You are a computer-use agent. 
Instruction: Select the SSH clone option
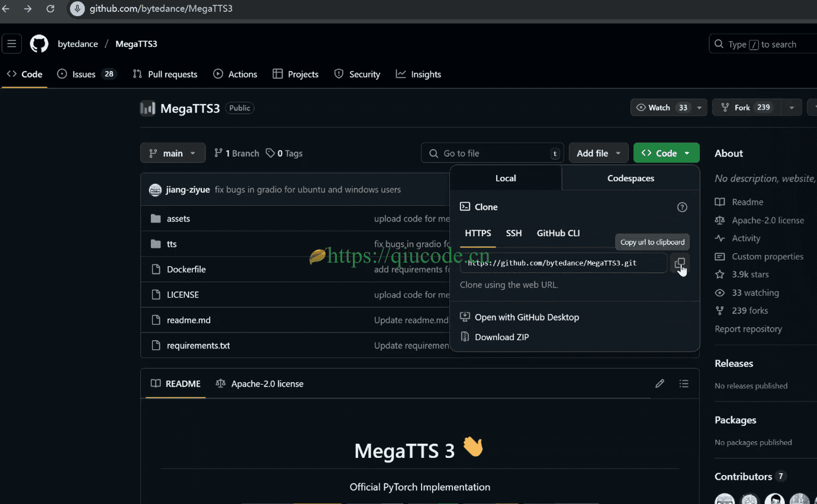(513, 233)
